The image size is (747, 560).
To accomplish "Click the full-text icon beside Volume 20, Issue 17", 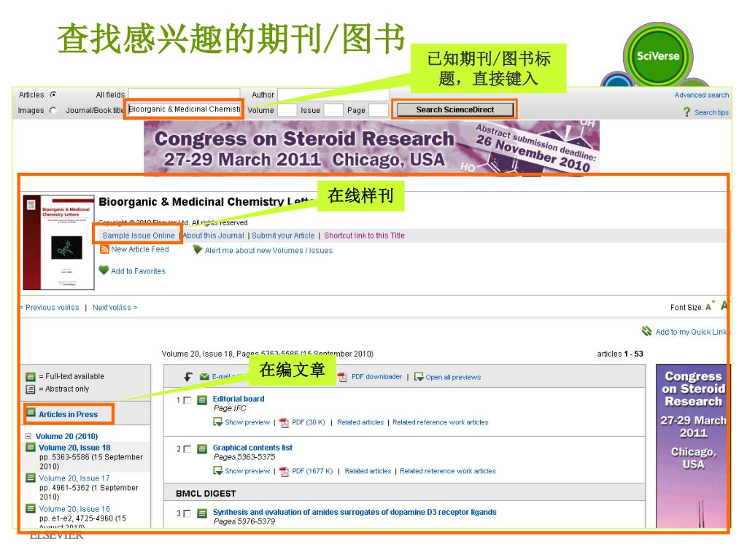I will (x=31, y=478).
